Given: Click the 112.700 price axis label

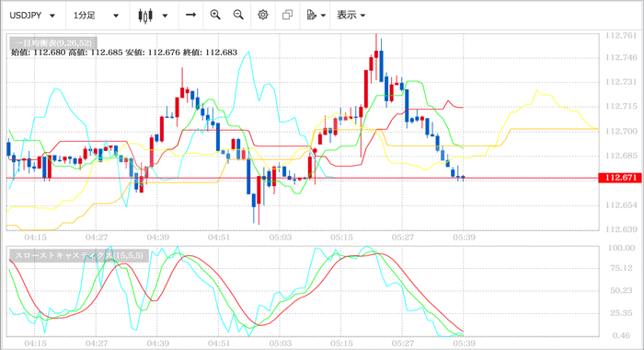Looking at the screenshot, I should (x=621, y=131).
